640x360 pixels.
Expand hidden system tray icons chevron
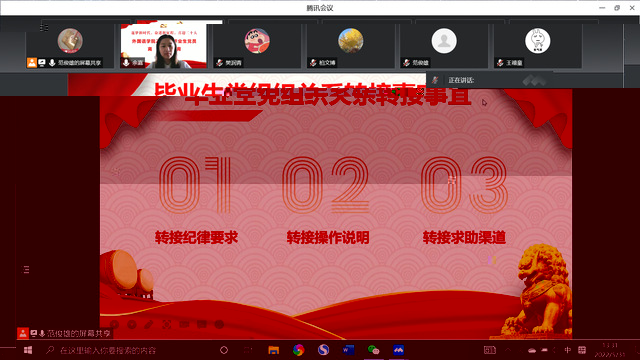[508, 350]
